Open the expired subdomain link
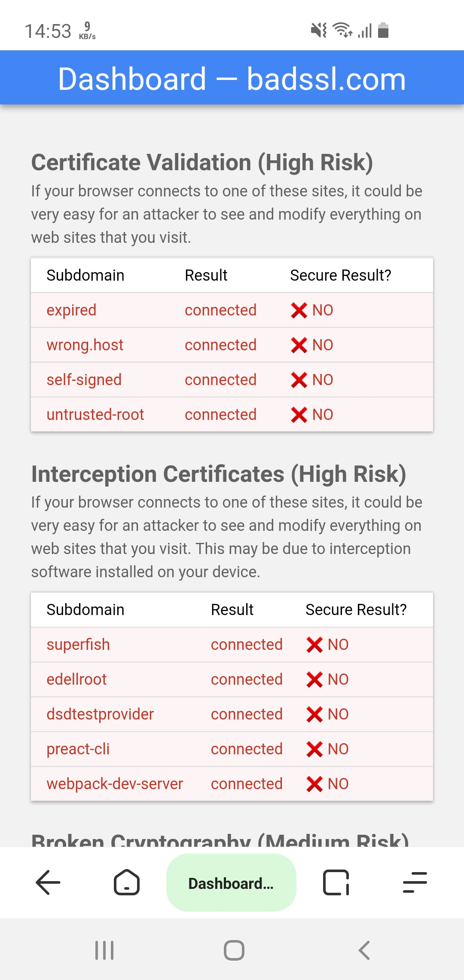 tap(71, 310)
